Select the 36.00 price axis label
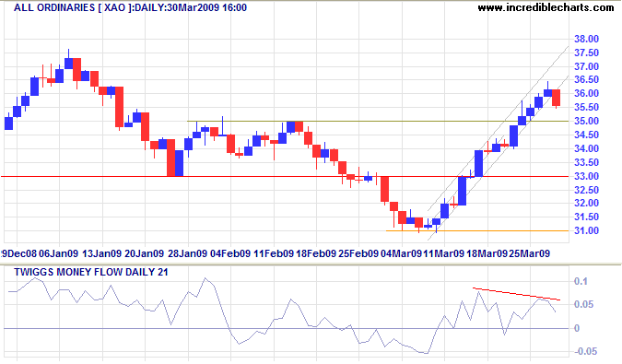Screen dimensions: 622x364 tap(586, 93)
